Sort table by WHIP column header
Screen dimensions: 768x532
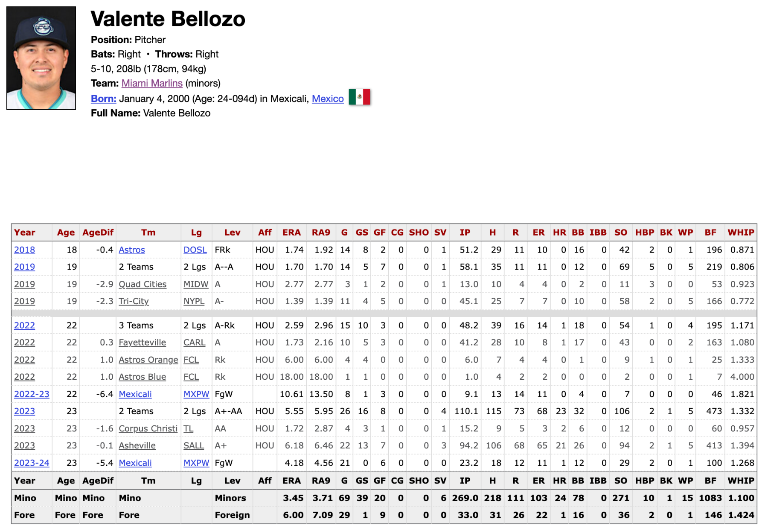point(741,233)
